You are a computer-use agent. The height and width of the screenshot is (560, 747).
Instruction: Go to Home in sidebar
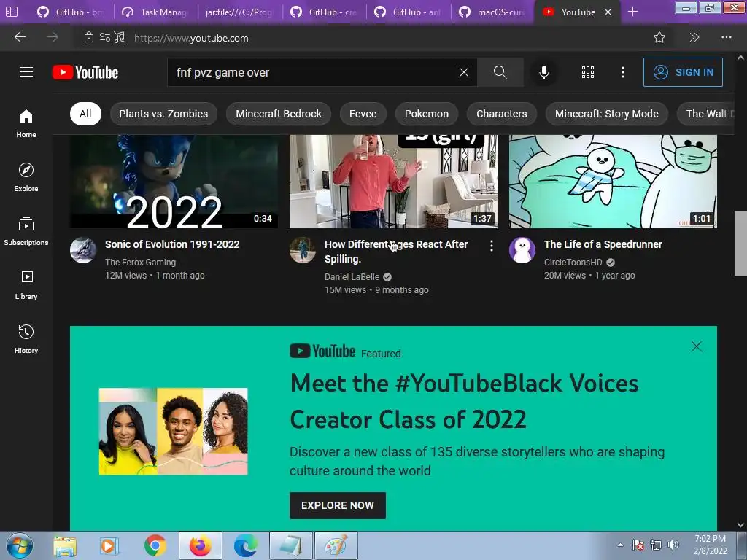point(26,122)
